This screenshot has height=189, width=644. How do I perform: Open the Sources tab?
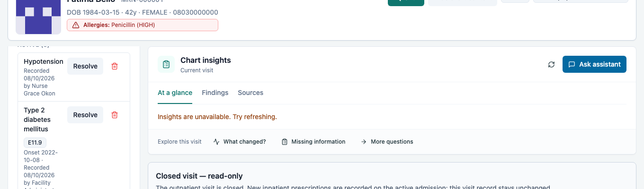(x=250, y=93)
